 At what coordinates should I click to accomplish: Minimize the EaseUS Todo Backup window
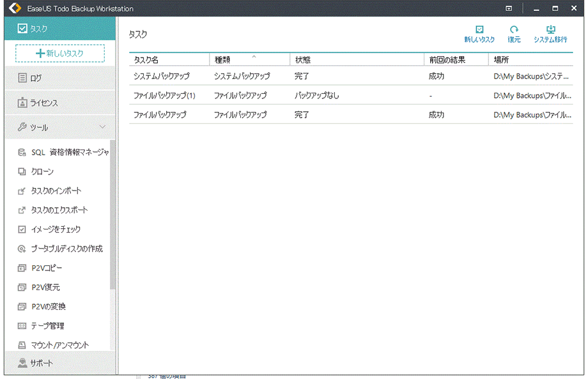click(536, 8)
